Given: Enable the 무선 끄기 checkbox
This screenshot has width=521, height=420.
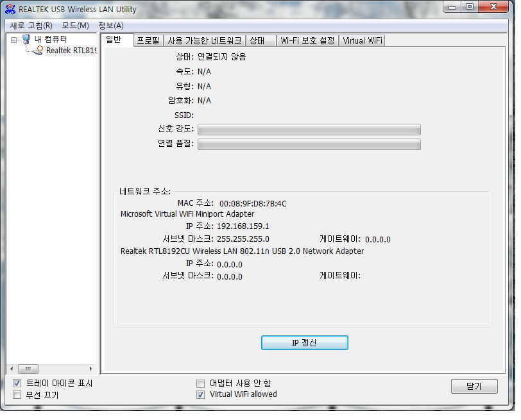Looking at the screenshot, I should coord(17,395).
